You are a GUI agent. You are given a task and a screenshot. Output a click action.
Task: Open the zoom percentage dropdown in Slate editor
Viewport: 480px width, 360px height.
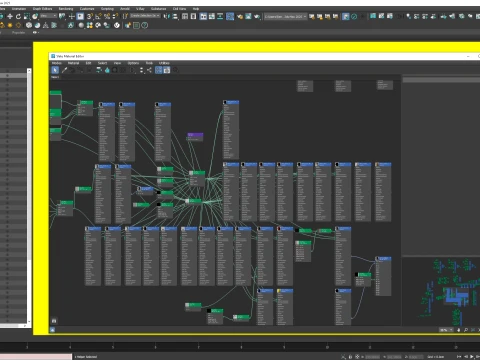(446, 330)
